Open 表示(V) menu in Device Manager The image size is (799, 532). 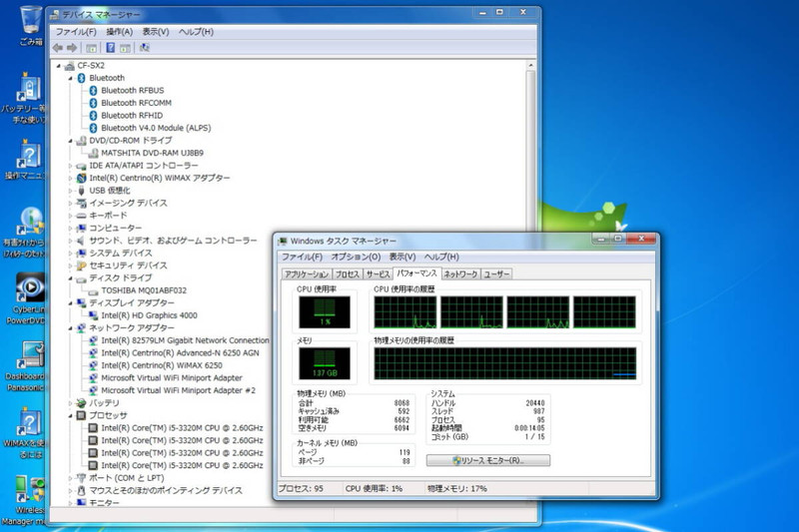(x=156, y=32)
